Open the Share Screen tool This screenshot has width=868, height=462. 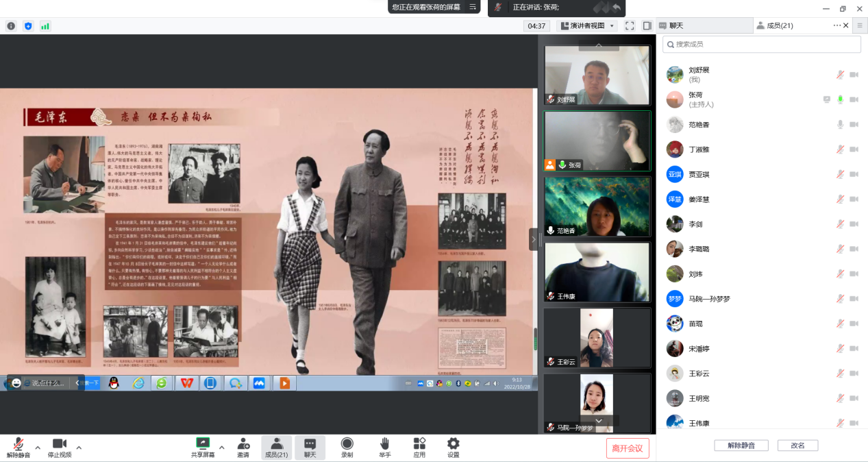pos(202,444)
